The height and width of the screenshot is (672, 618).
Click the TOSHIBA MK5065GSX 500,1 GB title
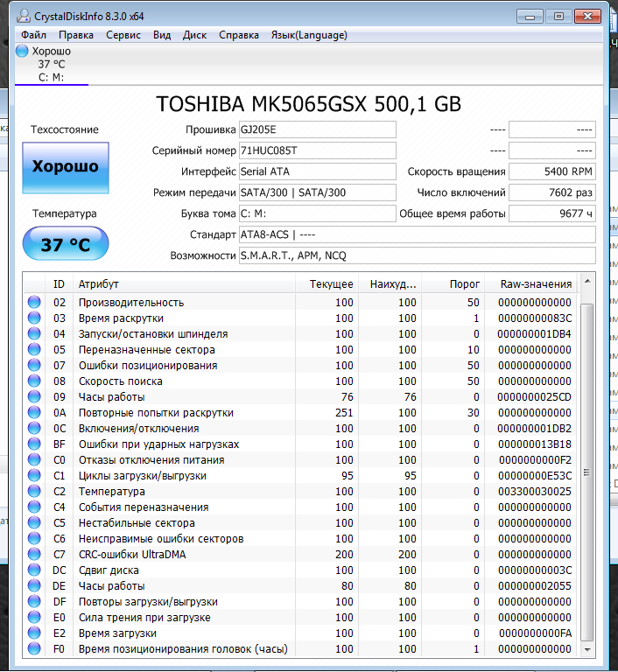point(309,104)
